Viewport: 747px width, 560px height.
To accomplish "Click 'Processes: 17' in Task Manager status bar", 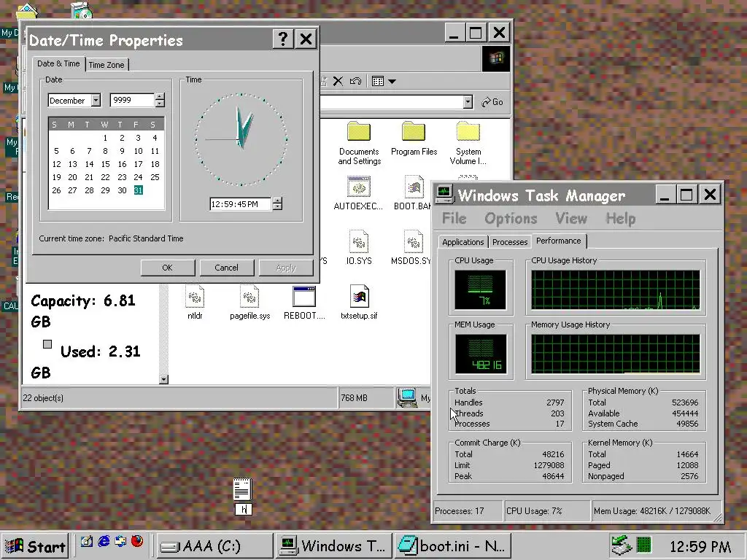I will (460, 511).
